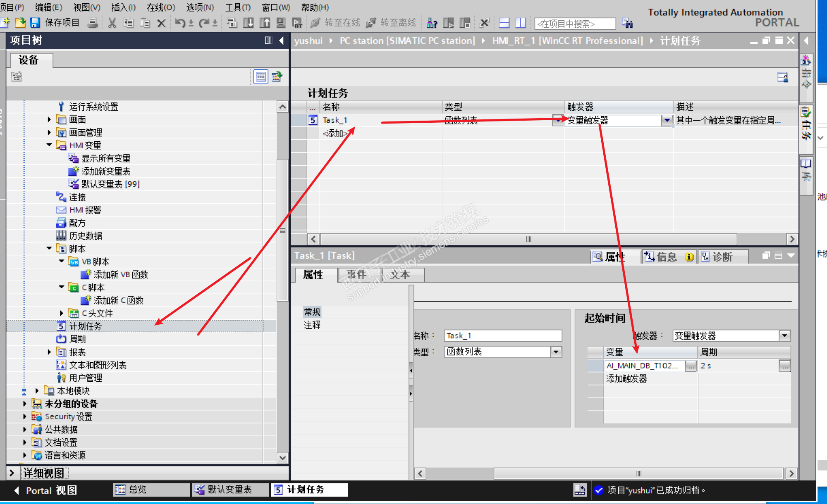827x504 pixels.
Task: Click the Print icon in toolbar
Action: point(93,23)
